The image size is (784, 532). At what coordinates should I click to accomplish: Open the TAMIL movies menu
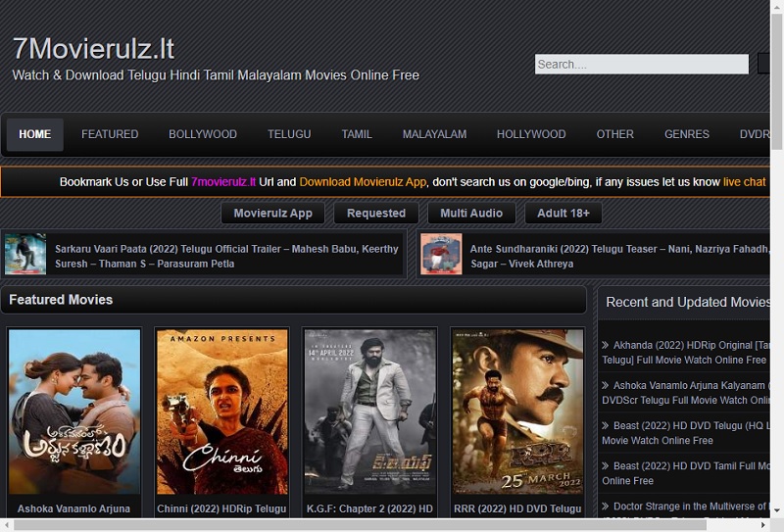pyautogui.click(x=357, y=134)
